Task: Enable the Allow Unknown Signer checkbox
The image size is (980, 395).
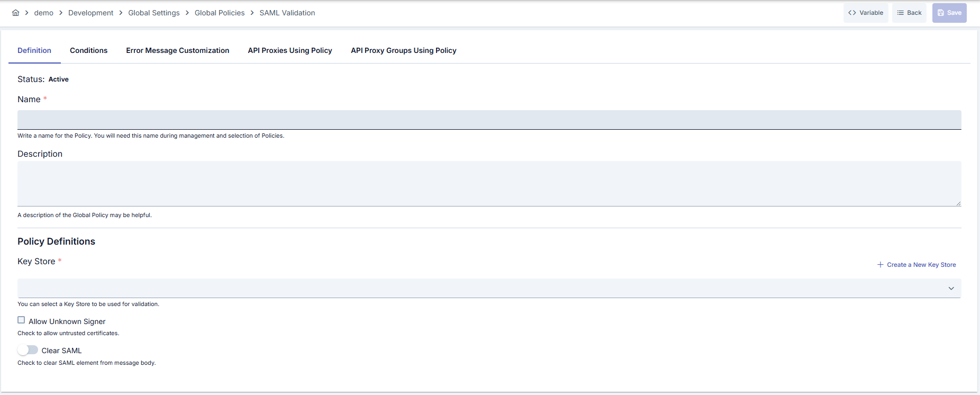Action: 21,320
